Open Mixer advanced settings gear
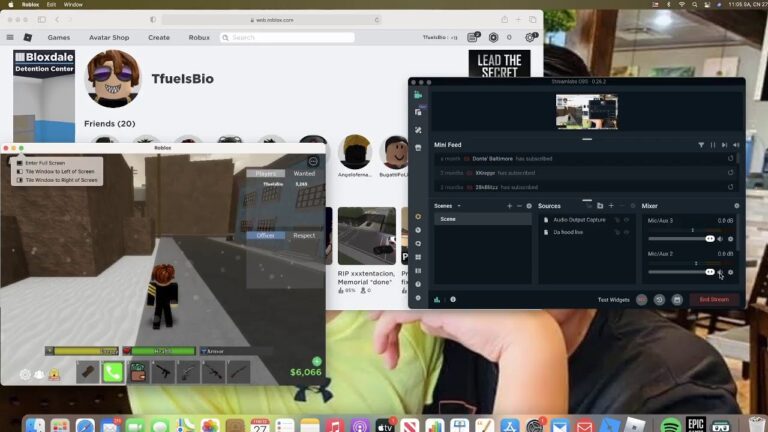 tap(737, 206)
